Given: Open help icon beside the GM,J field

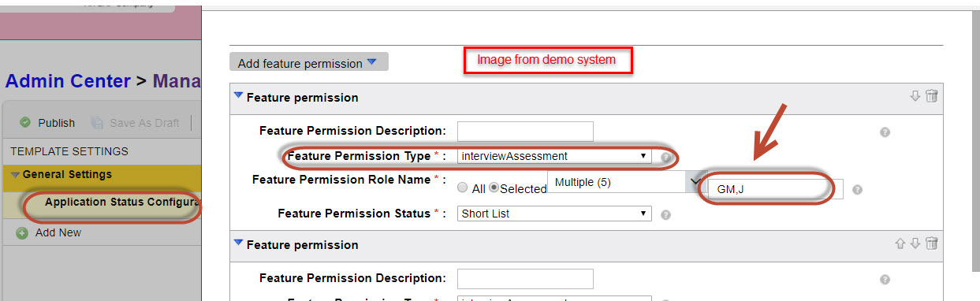Looking at the screenshot, I should tap(857, 189).
